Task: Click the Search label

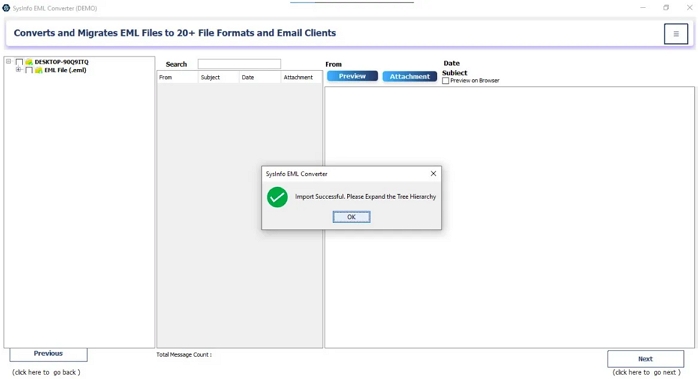Action: tap(176, 64)
